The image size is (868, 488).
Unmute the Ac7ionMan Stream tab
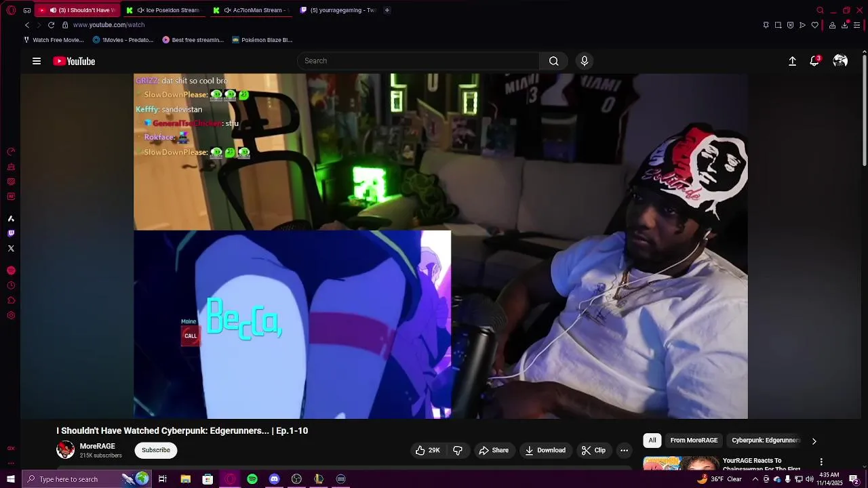(227, 10)
